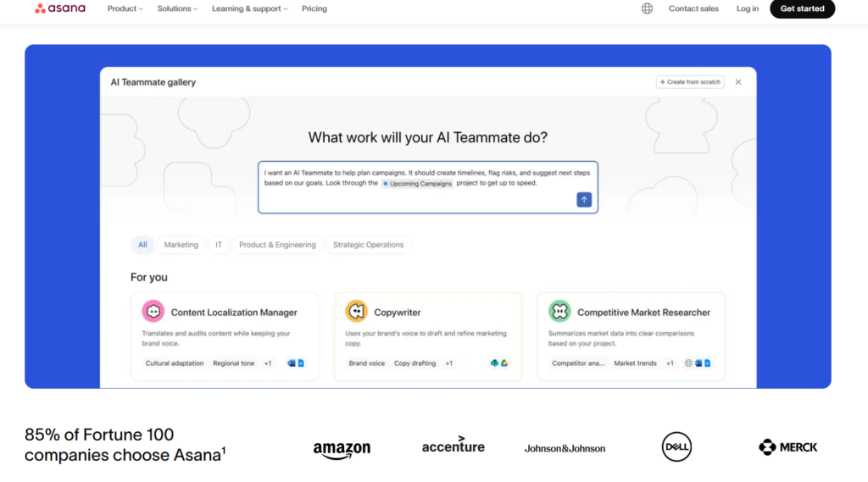Expand the Solutions menu
This screenshot has width=868, height=482.
point(177,8)
